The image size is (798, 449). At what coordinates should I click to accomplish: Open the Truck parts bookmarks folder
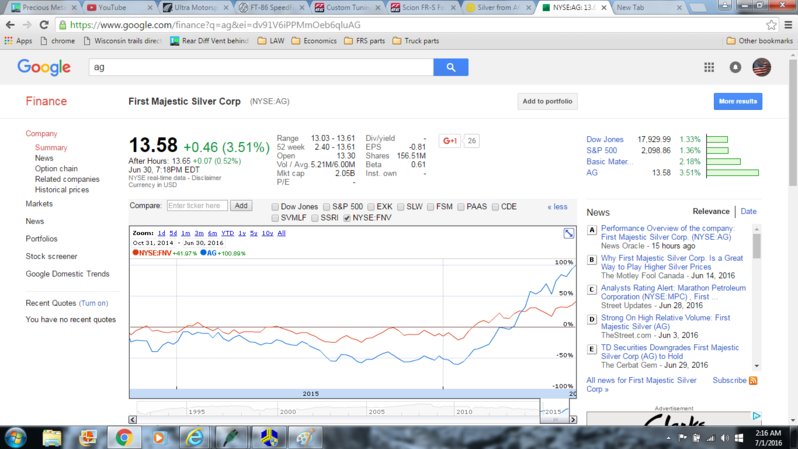pyautogui.click(x=416, y=41)
